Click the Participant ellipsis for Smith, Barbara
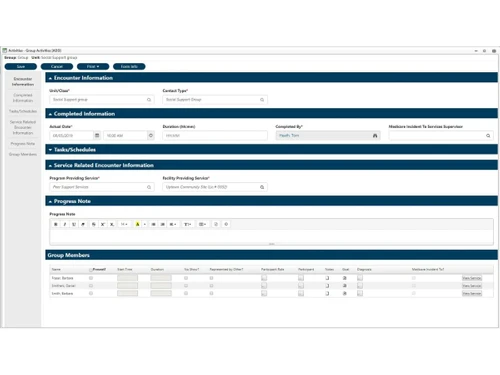This screenshot has height=375, width=500. tap(301, 293)
